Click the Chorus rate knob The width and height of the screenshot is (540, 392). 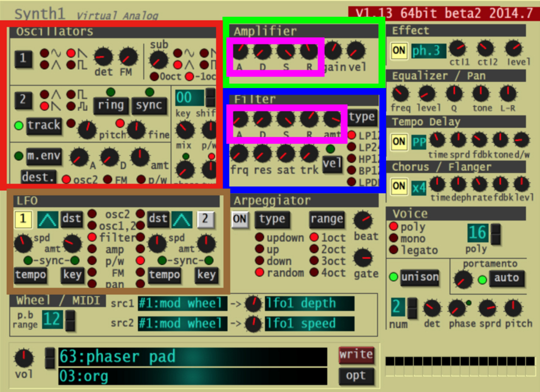click(x=479, y=184)
